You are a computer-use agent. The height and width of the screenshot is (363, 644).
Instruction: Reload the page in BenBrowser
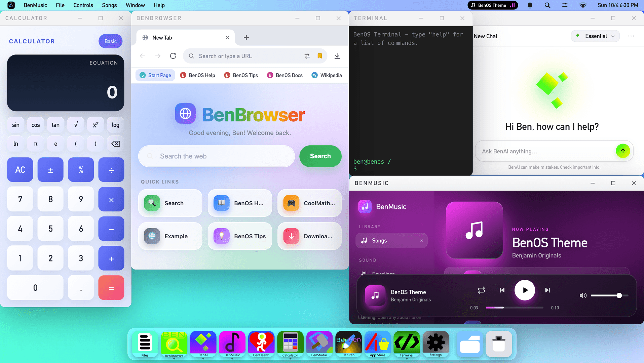point(173,56)
